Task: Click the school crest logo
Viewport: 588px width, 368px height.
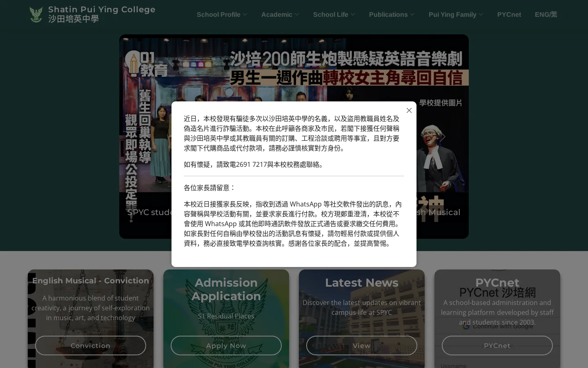Action: click(x=36, y=14)
